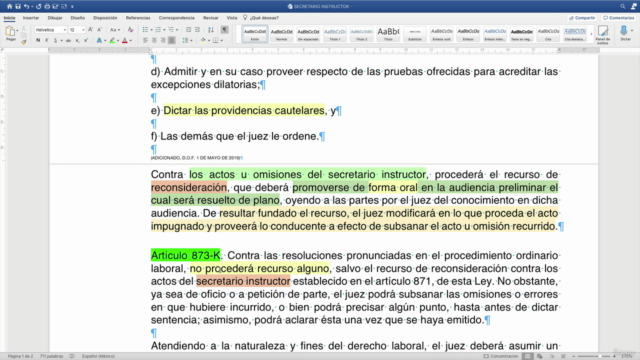
Task: Apply the green text highlight color
Action: coord(112,40)
